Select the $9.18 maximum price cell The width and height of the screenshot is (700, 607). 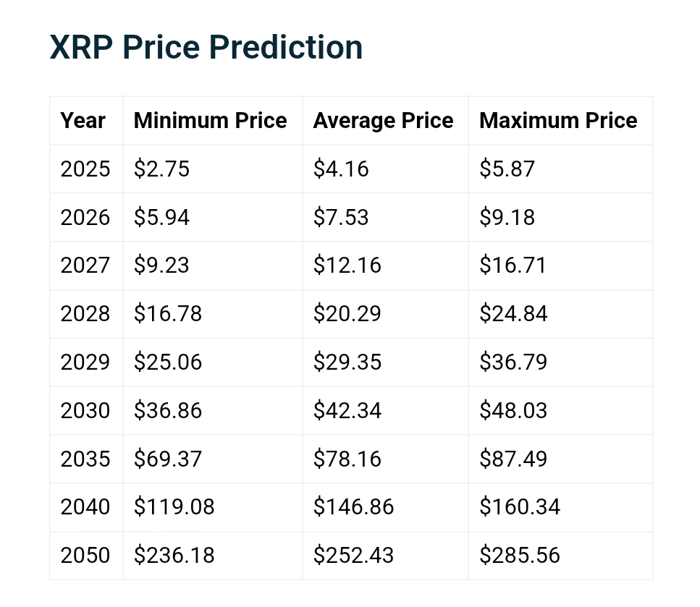click(507, 217)
